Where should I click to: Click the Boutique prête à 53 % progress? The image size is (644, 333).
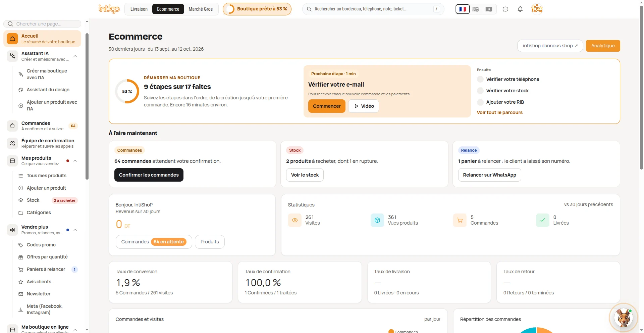[x=257, y=9]
